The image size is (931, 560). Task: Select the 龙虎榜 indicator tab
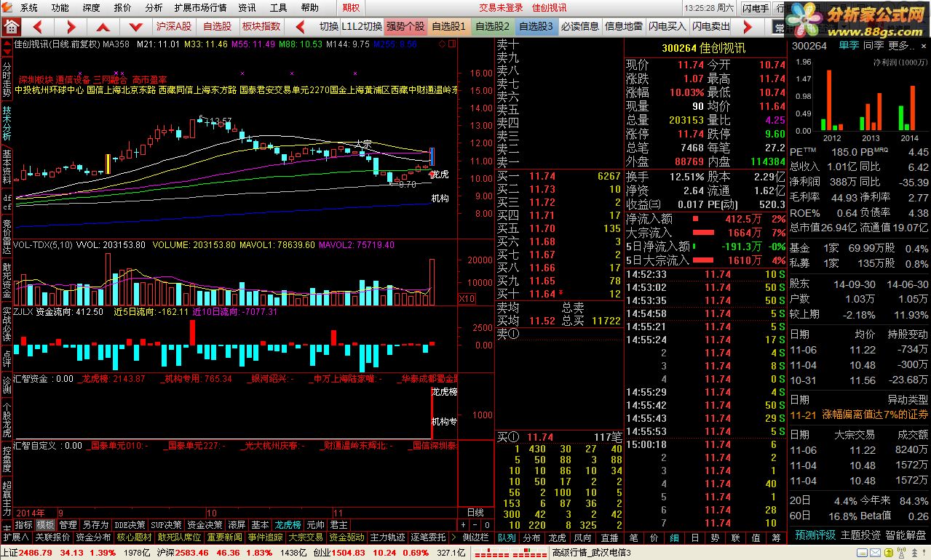[288, 524]
